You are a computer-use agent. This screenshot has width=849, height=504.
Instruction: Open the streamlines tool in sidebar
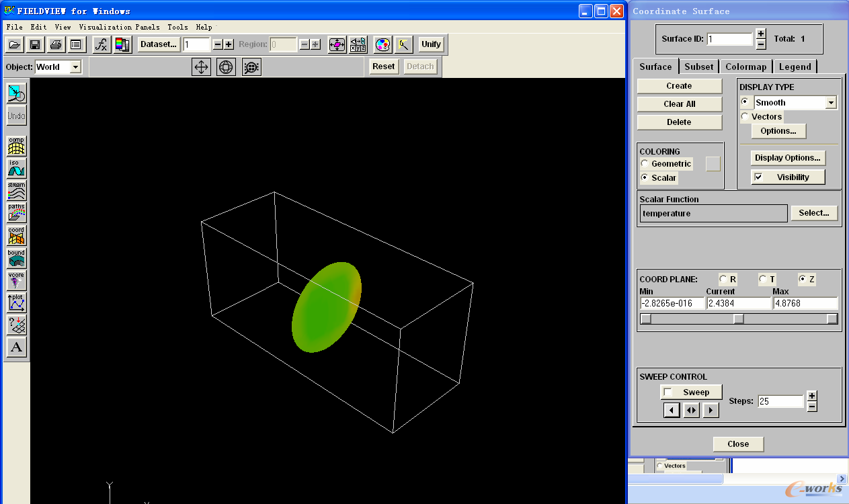[16, 190]
